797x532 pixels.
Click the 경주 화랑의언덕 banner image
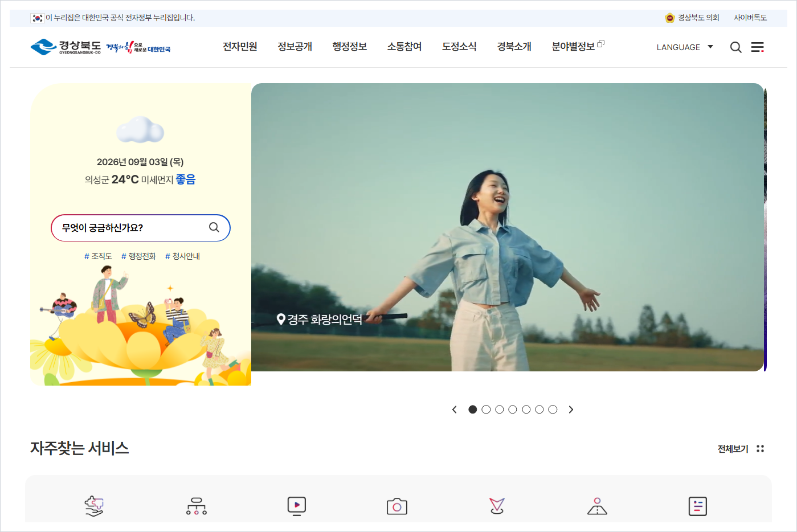(507, 227)
